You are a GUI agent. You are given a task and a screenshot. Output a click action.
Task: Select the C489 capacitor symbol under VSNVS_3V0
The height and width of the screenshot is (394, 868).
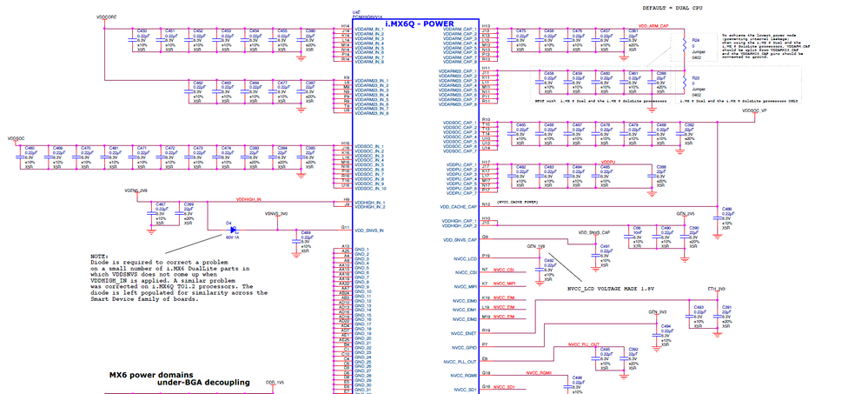295,241
